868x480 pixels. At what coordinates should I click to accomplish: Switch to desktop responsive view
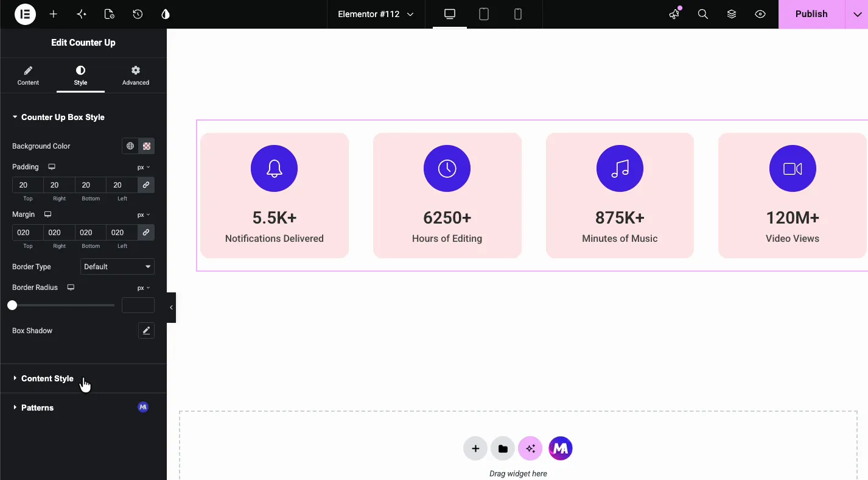tap(450, 14)
